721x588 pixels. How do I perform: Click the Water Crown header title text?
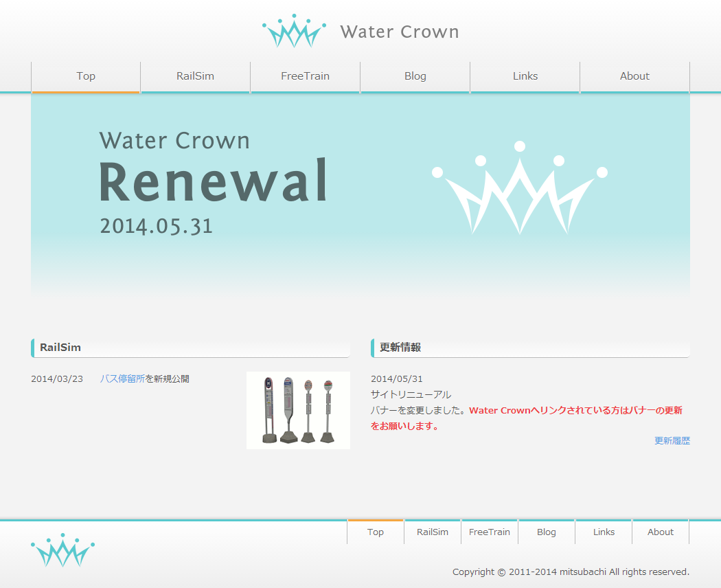(400, 32)
